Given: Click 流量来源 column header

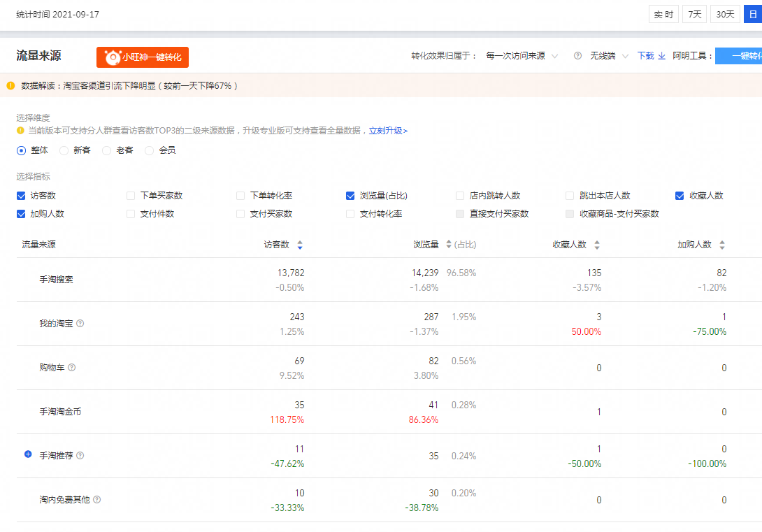Looking at the screenshot, I should [39, 245].
